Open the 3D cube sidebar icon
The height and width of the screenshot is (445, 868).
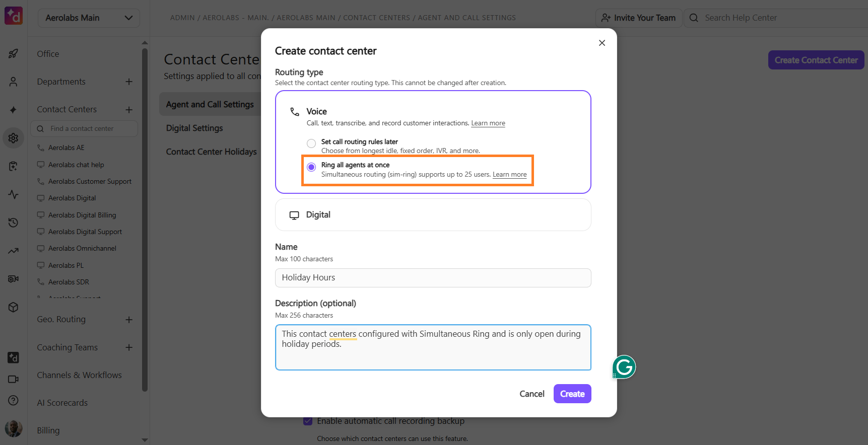pos(14,307)
